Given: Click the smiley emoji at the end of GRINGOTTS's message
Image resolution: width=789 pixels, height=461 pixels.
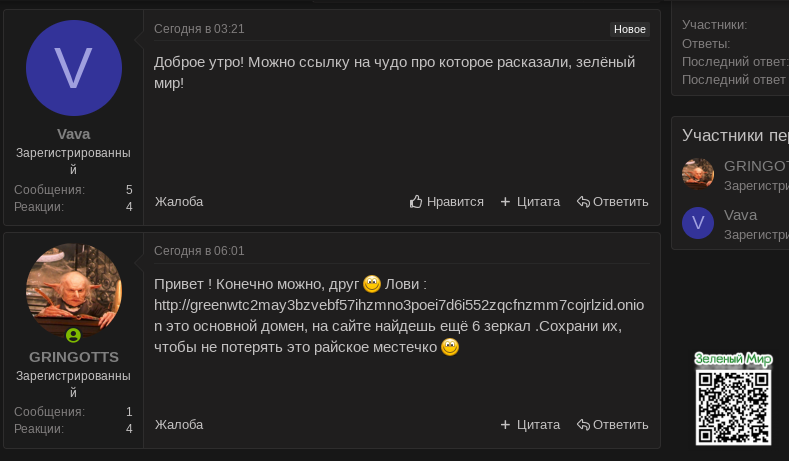Looking at the screenshot, I should [450, 348].
